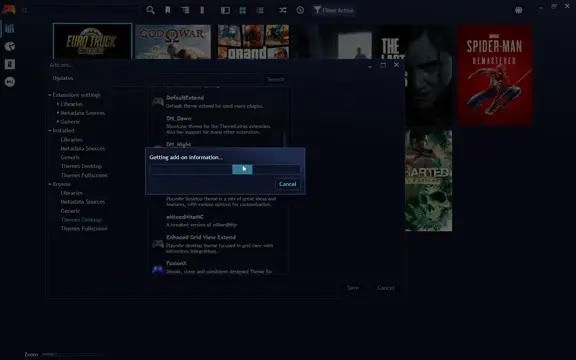Click the shuffle random game icon
Image resolution: width=576 pixels, height=360 pixels.
click(282, 10)
